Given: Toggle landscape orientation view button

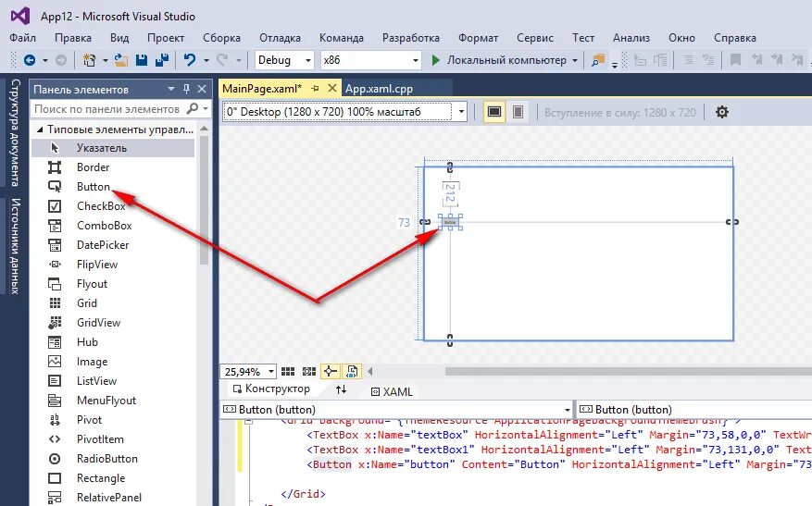Looking at the screenshot, I should (494, 112).
